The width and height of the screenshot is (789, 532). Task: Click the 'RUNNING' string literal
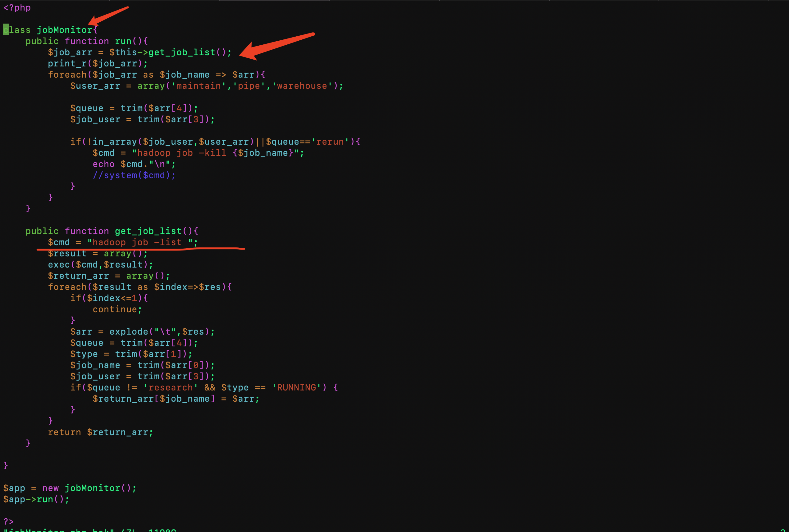pyautogui.click(x=296, y=387)
